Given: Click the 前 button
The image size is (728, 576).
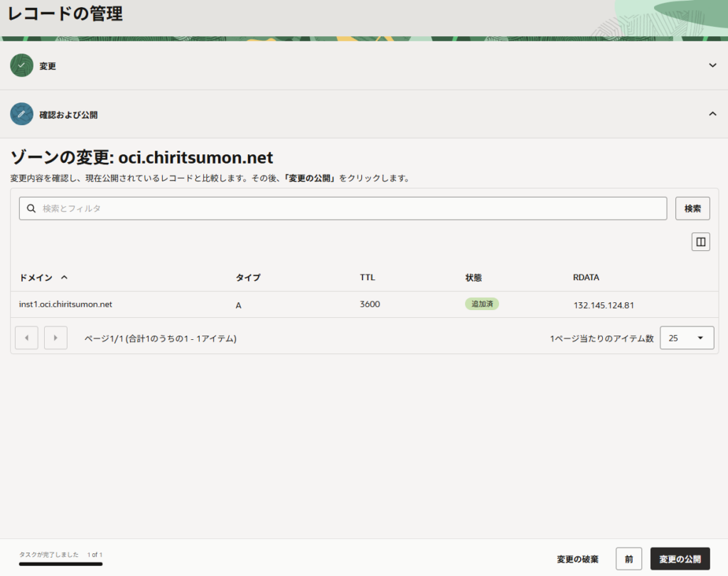Looking at the screenshot, I should (x=629, y=559).
